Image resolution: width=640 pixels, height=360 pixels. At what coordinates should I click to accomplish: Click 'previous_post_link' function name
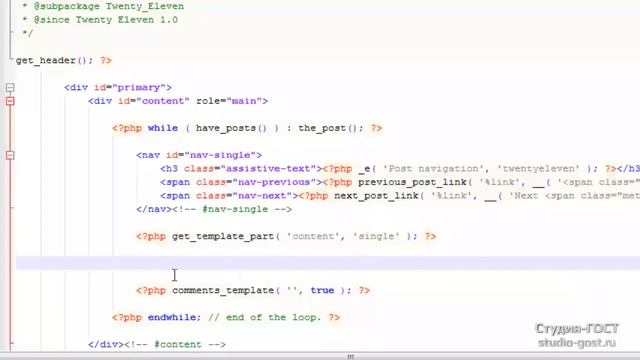click(x=412, y=182)
